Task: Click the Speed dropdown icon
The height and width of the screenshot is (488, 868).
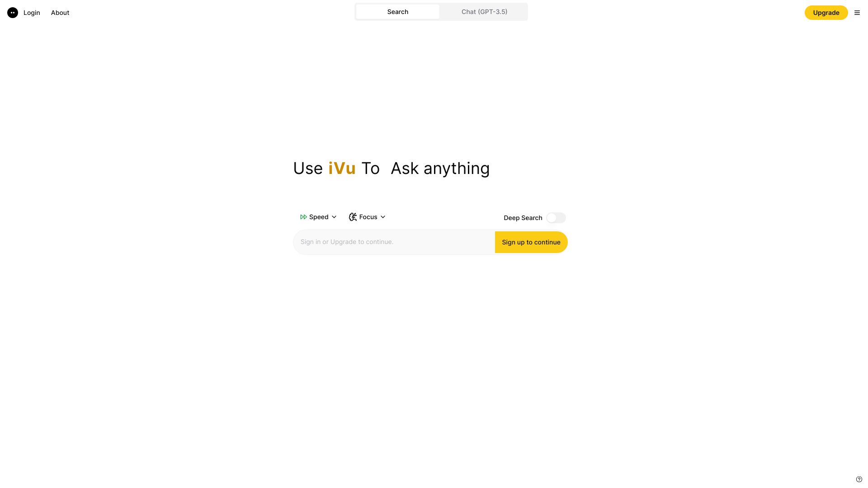Action: coord(334,217)
